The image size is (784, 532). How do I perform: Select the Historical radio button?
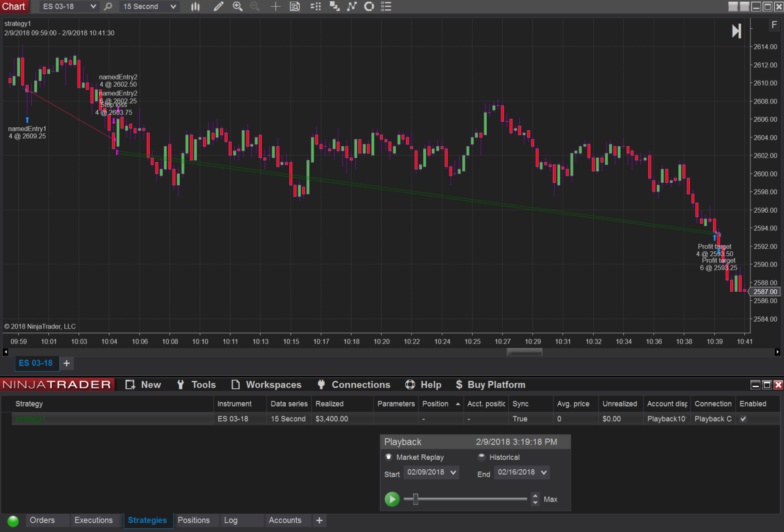click(482, 457)
